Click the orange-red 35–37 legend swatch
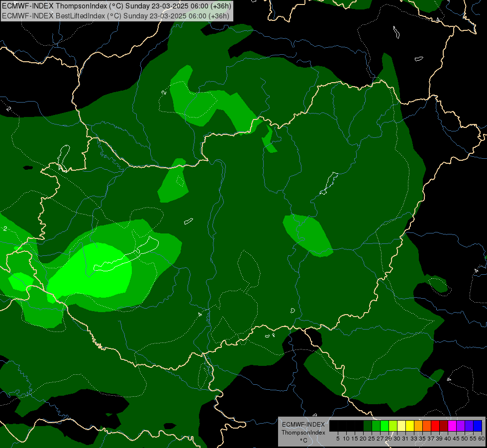 427,426
